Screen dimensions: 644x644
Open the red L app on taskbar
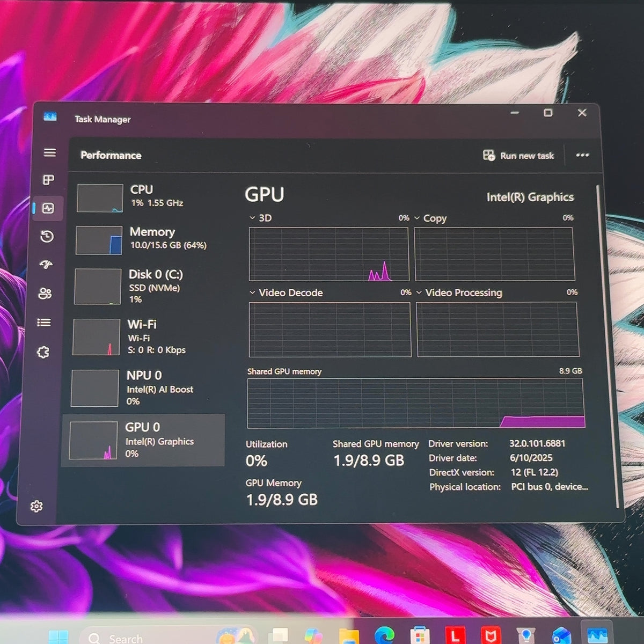(455, 636)
